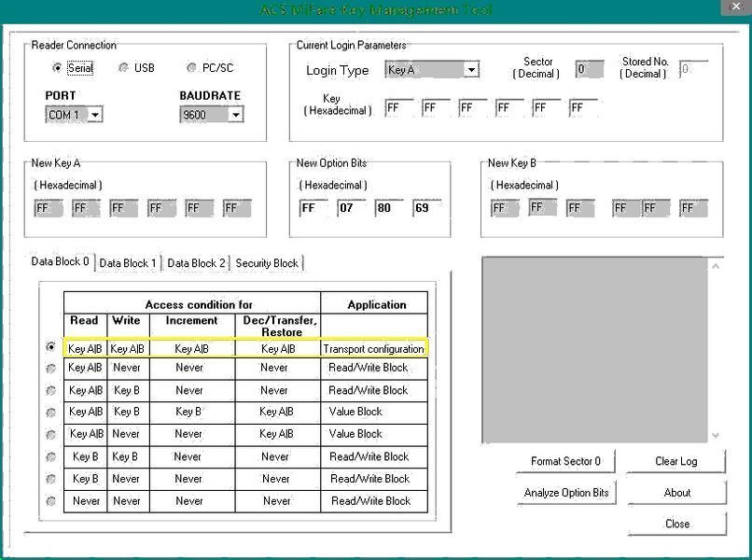Switch to the Data Block 0 tab
This screenshot has width=752, height=560.
60,261
